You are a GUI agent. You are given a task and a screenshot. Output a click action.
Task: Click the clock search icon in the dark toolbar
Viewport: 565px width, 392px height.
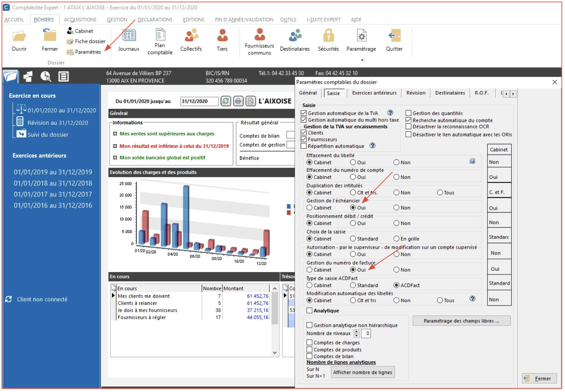[x=45, y=76]
